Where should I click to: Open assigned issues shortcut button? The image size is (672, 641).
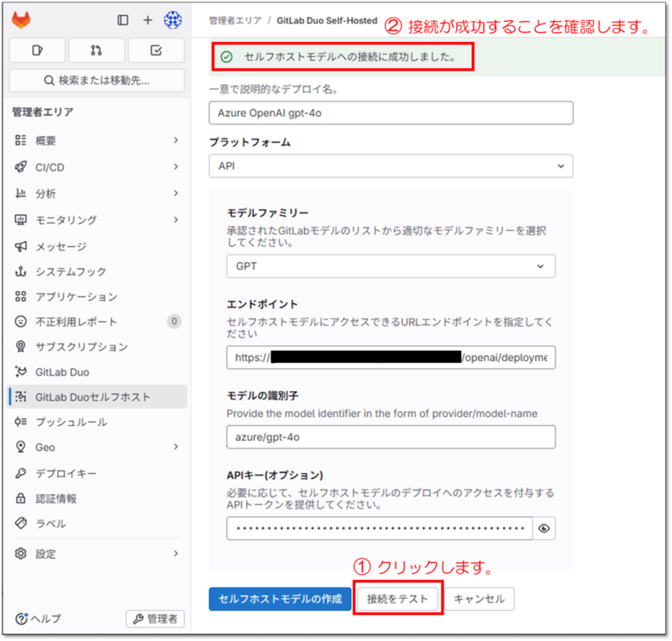(37, 50)
